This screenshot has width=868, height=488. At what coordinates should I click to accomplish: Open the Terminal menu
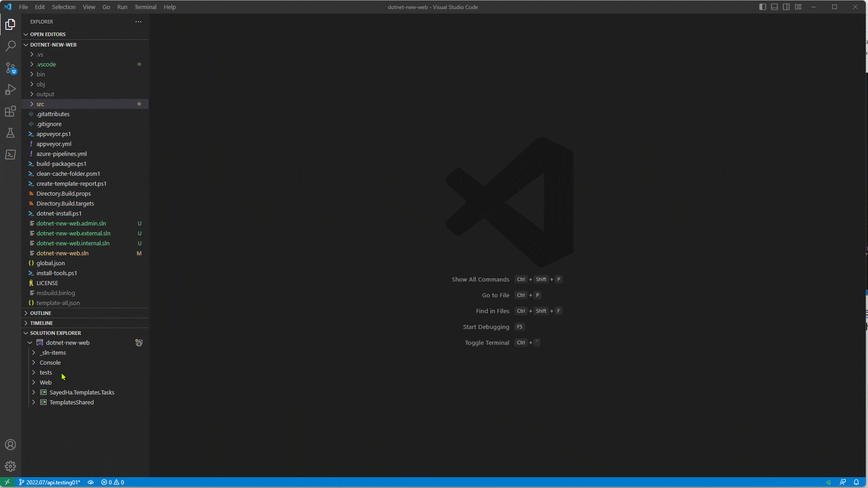(x=145, y=7)
